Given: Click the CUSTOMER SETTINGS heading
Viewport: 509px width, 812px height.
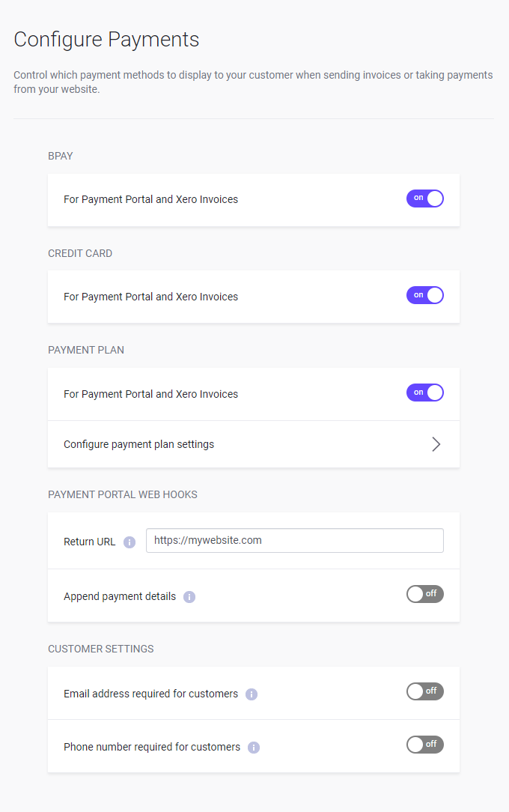Looking at the screenshot, I should [x=100, y=649].
